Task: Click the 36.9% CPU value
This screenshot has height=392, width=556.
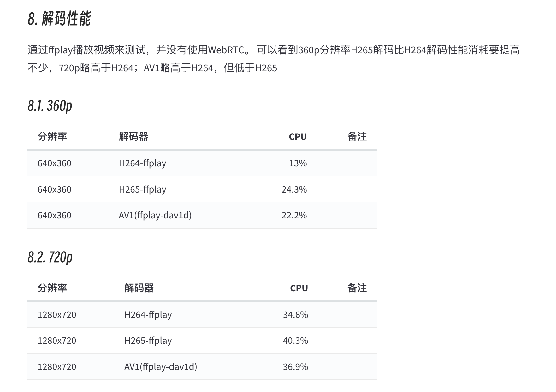Action: pos(295,367)
